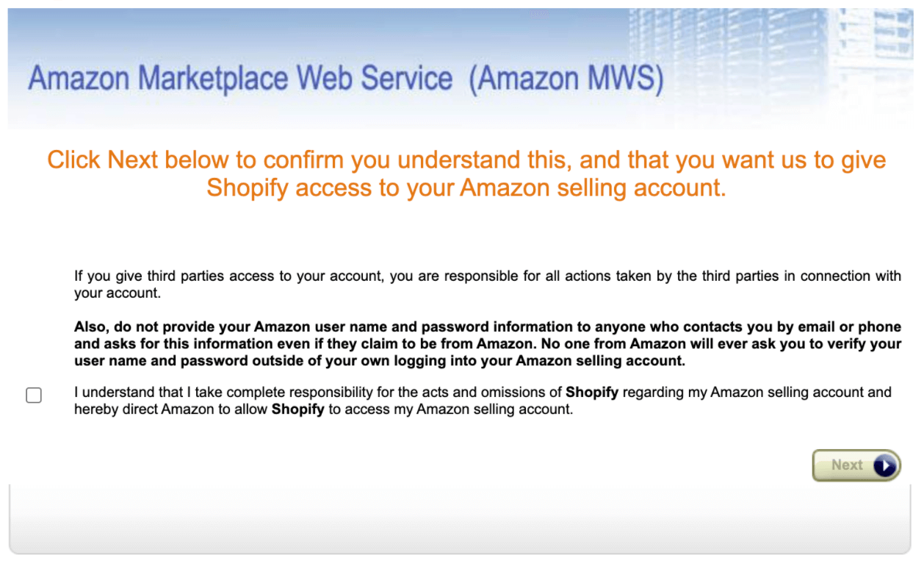
Task: Click the Next button
Action: click(856, 465)
